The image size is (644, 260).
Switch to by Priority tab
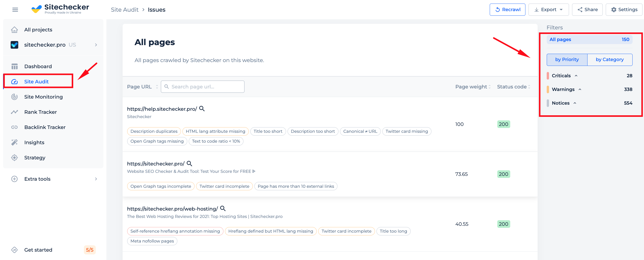pos(567,60)
